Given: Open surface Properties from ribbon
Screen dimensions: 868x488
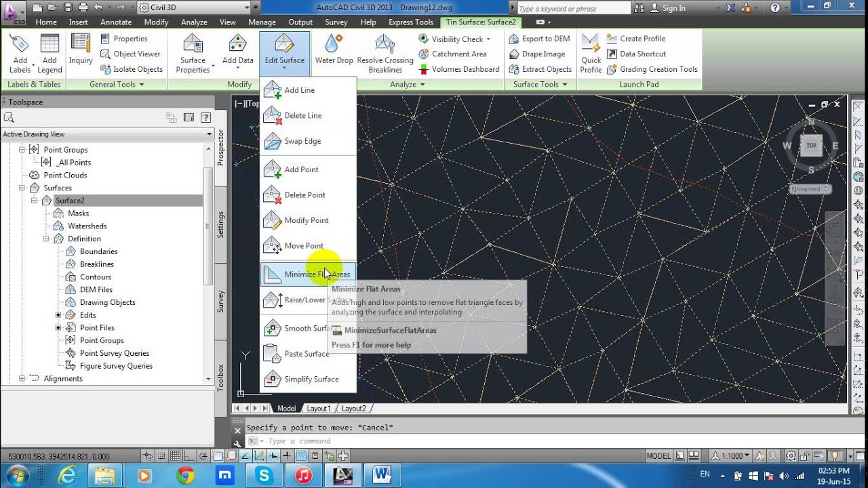Looking at the screenshot, I should 124,39.
